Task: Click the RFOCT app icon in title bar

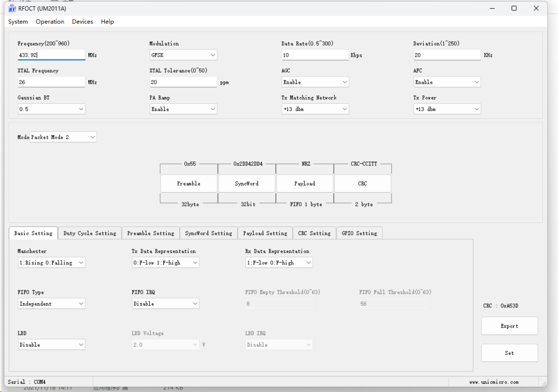Action: point(12,8)
